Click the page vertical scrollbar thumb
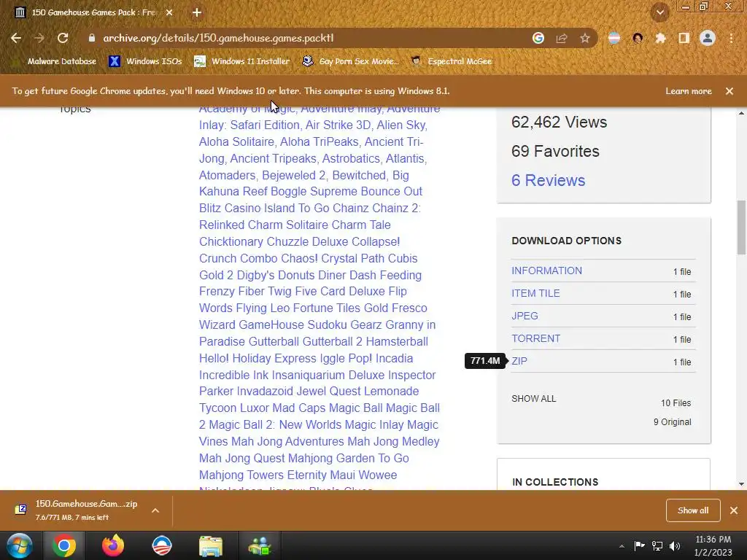 pyautogui.click(x=741, y=227)
